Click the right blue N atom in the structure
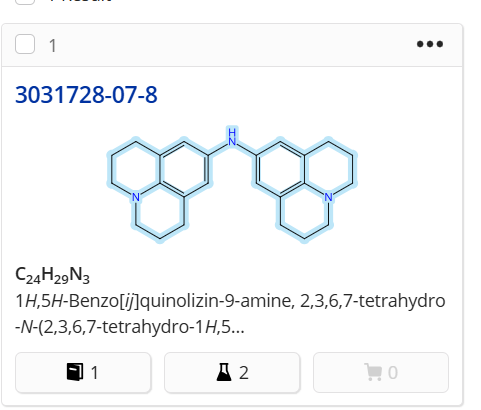481x410 pixels. [x=328, y=197]
